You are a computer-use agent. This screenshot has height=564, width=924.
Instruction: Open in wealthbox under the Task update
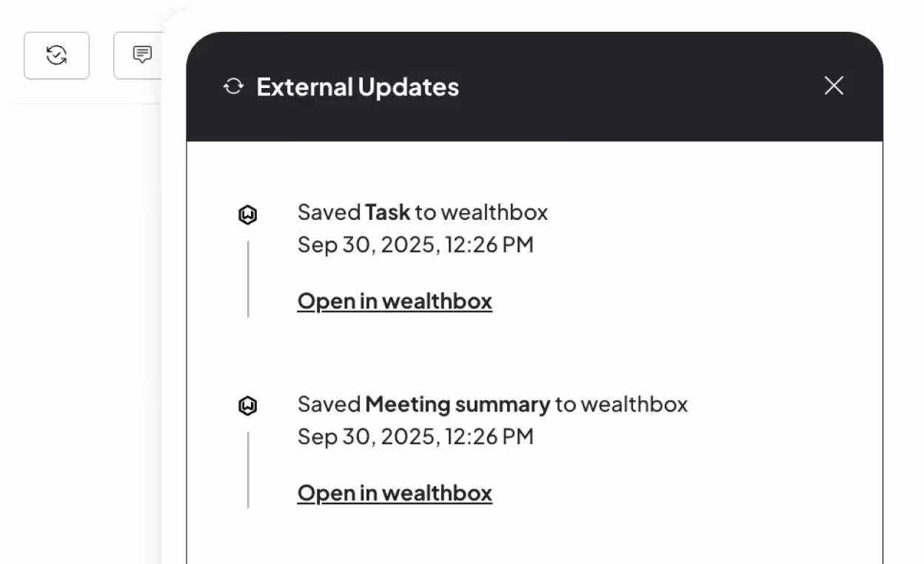[395, 301]
